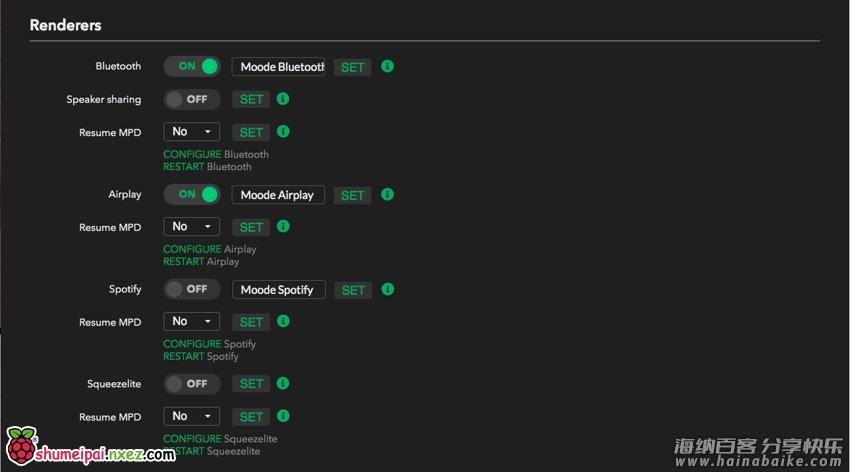Click the Moode Bluetooth name field
The height and width of the screenshot is (472, 850).
[x=278, y=67]
